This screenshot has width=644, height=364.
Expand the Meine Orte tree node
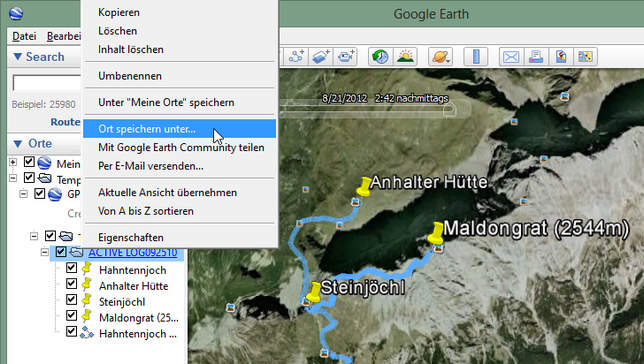(x=13, y=162)
